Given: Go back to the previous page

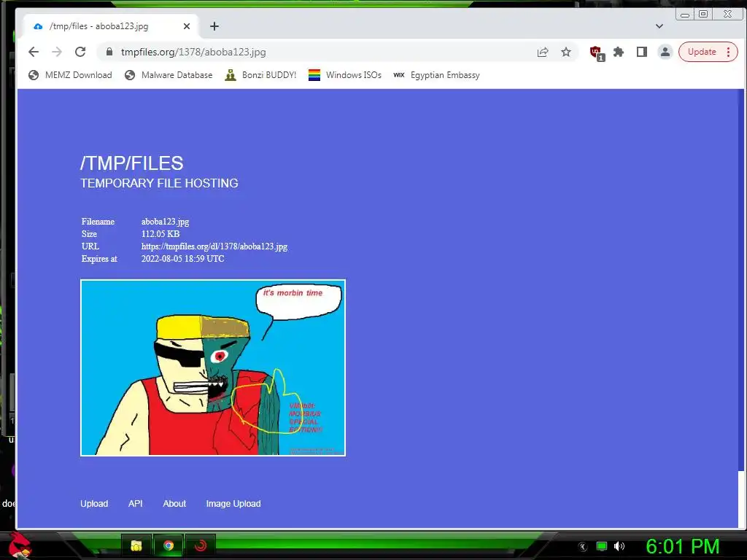Looking at the screenshot, I should click(x=34, y=52).
